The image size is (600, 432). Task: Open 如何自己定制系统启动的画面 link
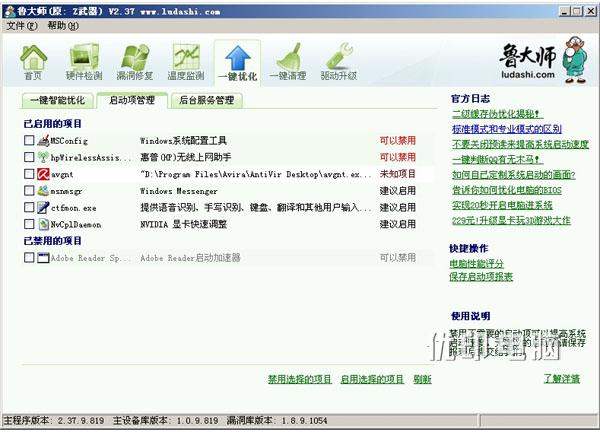point(514,175)
